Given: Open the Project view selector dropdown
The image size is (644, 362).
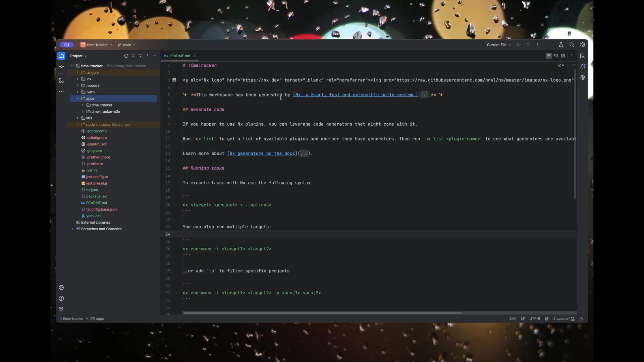Looking at the screenshot, I should point(78,56).
